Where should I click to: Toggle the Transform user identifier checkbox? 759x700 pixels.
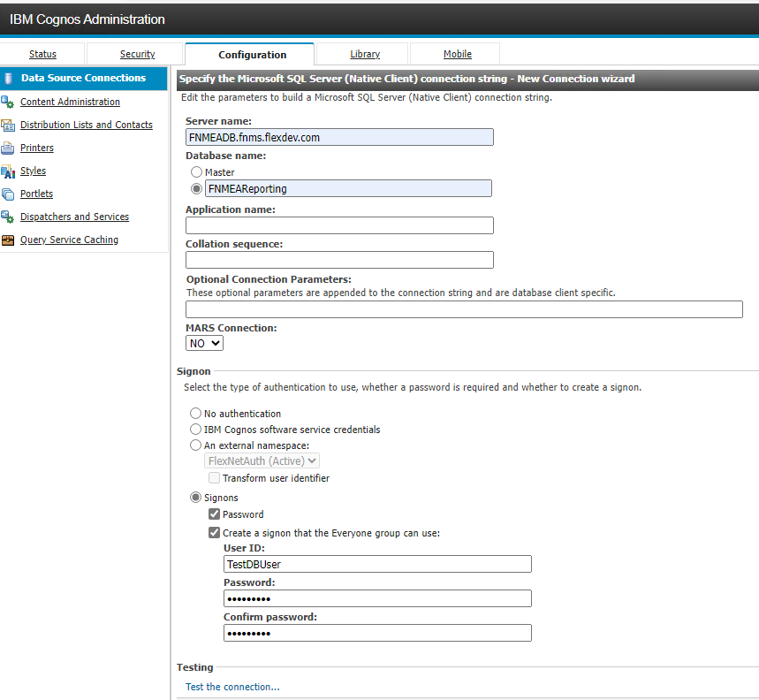point(214,478)
